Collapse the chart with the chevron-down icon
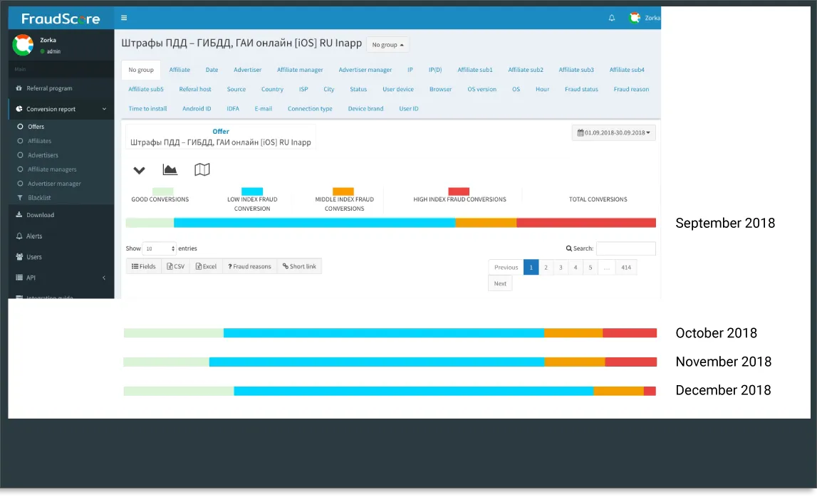This screenshot has width=817, height=504. (139, 170)
